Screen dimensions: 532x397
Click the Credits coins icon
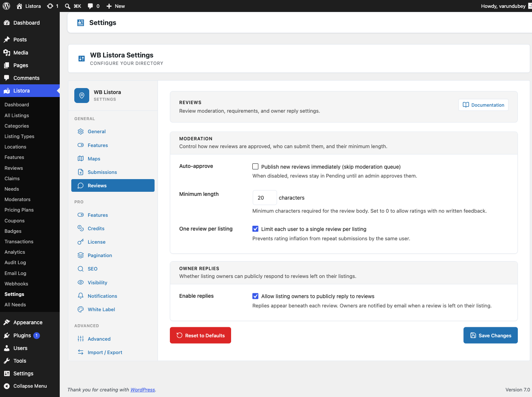click(x=81, y=228)
